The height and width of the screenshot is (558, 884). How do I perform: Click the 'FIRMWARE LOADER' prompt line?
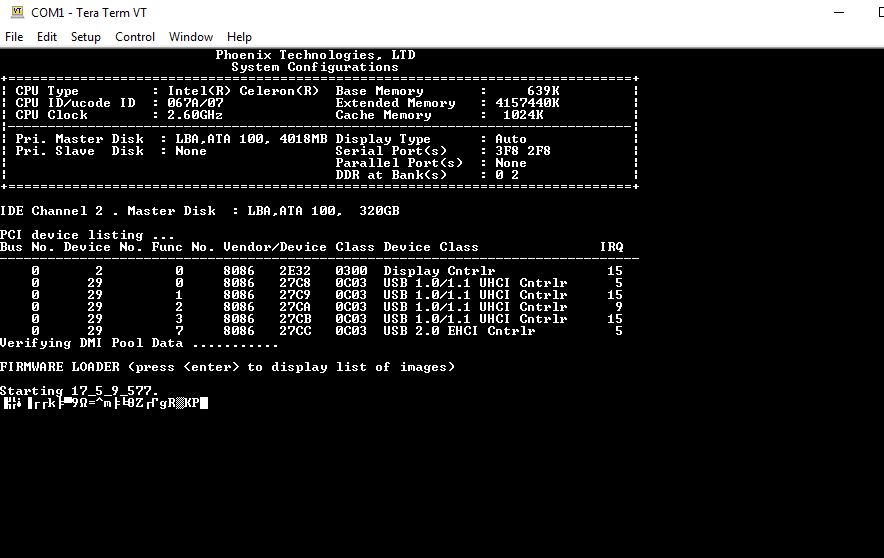coord(227,367)
